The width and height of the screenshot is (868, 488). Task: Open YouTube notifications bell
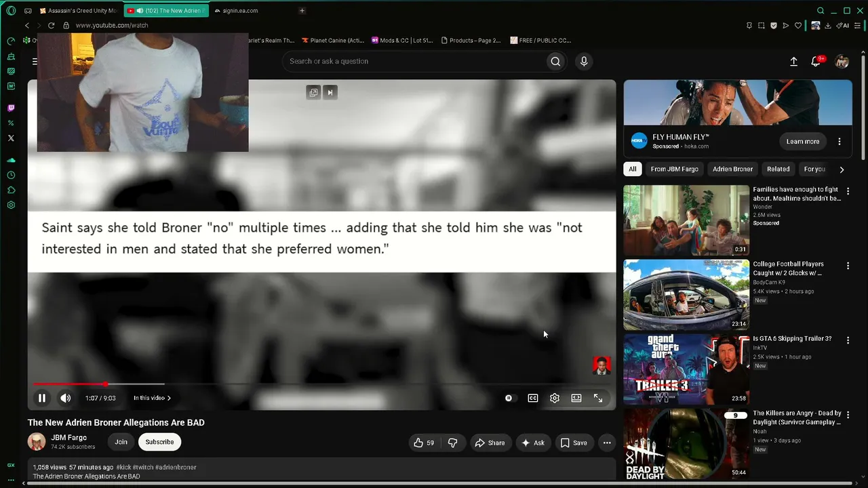(x=816, y=61)
